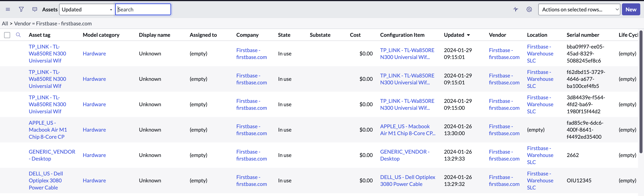
Task: Sort by the Substate column header
Action: pos(320,35)
